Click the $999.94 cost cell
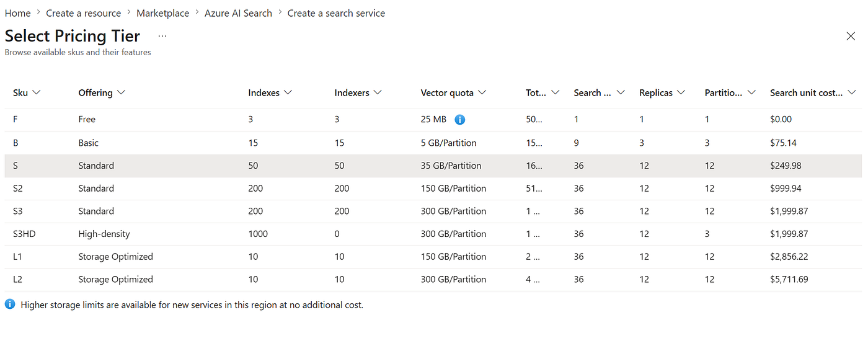Screen dimensions: 868x338 click(786, 189)
